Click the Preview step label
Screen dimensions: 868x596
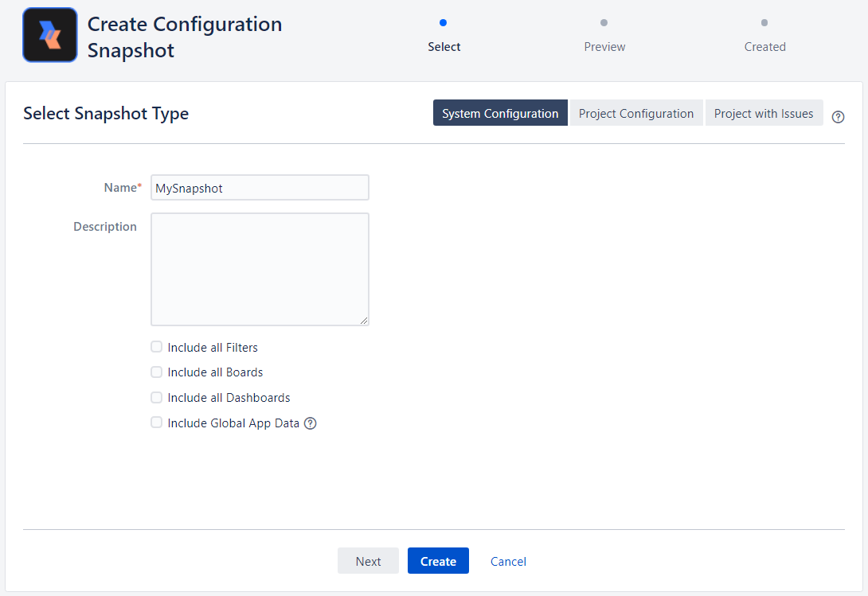[604, 47]
